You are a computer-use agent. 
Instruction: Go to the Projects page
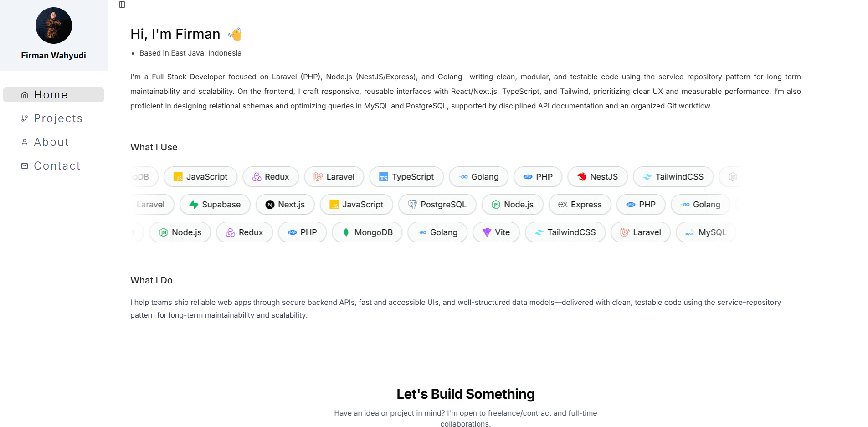click(x=58, y=118)
